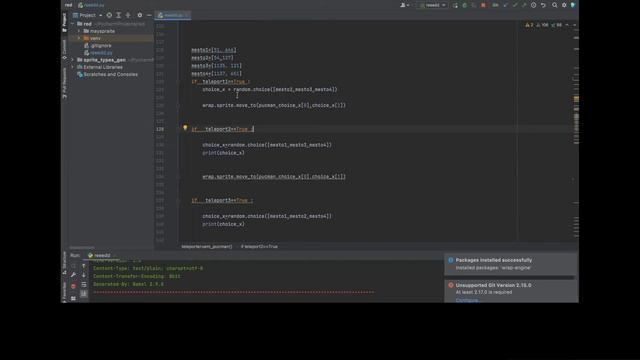The image size is (640, 360).
Task: Click the Rerun icon in Run panel
Action: click(x=73, y=266)
